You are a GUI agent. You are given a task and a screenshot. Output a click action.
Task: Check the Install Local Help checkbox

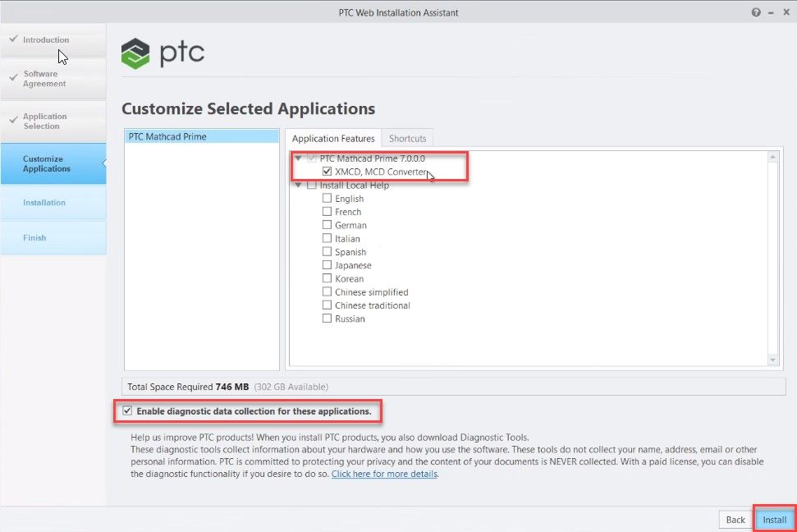pos(312,185)
